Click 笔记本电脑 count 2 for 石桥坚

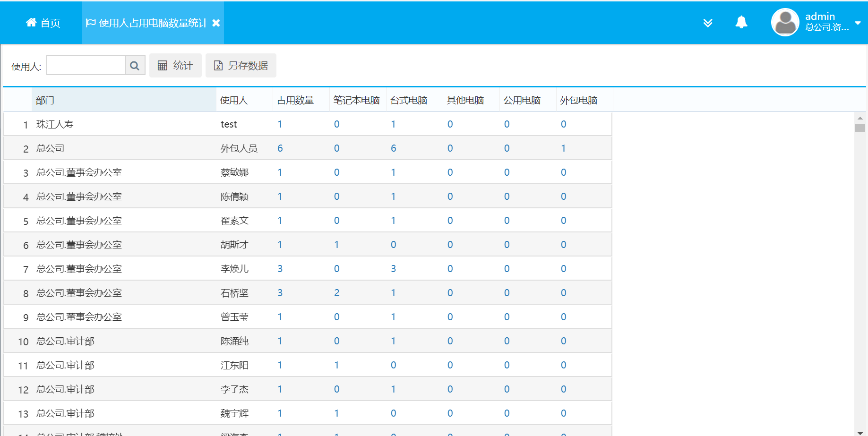click(336, 293)
